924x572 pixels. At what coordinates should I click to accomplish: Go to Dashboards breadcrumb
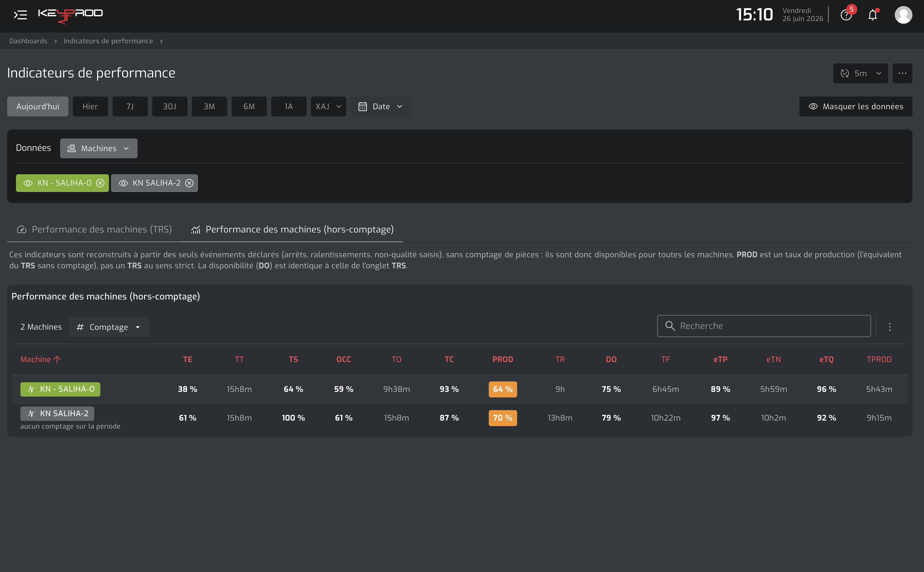(x=28, y=41)
